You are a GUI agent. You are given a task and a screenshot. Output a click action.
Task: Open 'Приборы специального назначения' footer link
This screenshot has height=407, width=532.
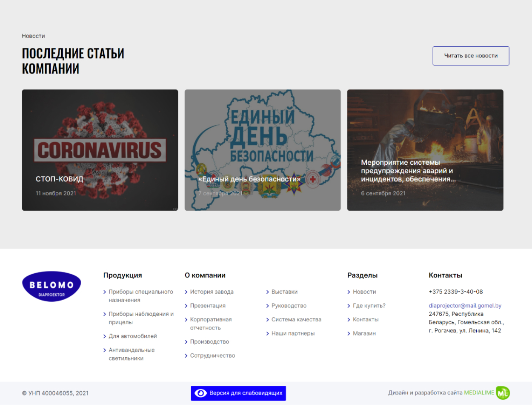141,296
